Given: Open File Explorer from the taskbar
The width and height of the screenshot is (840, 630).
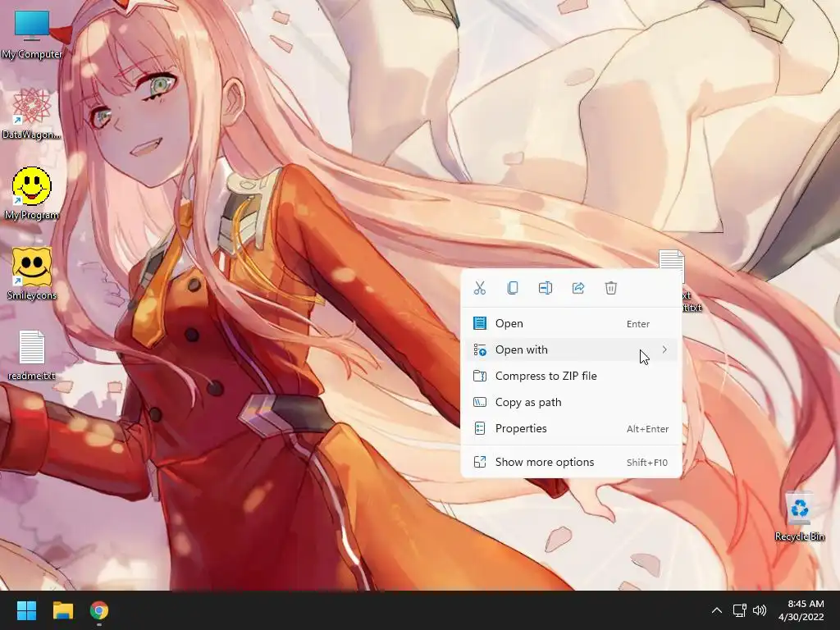Looking at the screenshot, I should coord(62,610).
